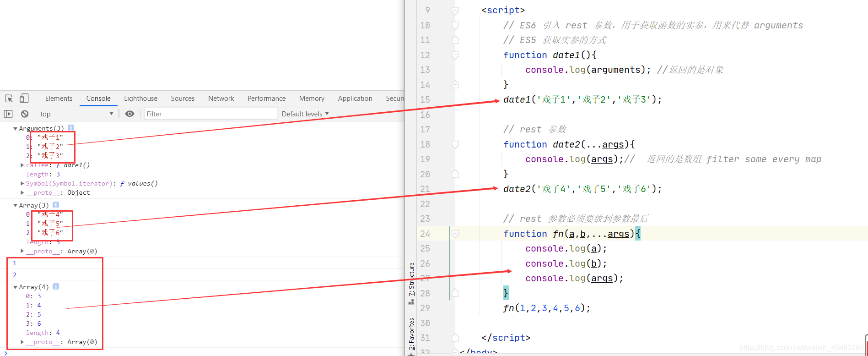Screen dimensions: 868x356
Task: Select the inspect element picker icon
Action: pos(9,99)
